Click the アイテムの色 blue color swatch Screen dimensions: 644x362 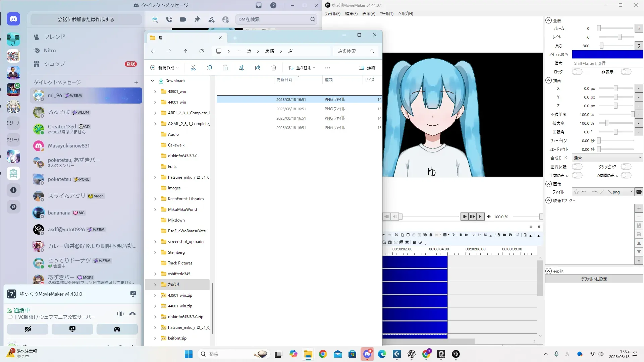pyautogui.click(x=607, y=54)
